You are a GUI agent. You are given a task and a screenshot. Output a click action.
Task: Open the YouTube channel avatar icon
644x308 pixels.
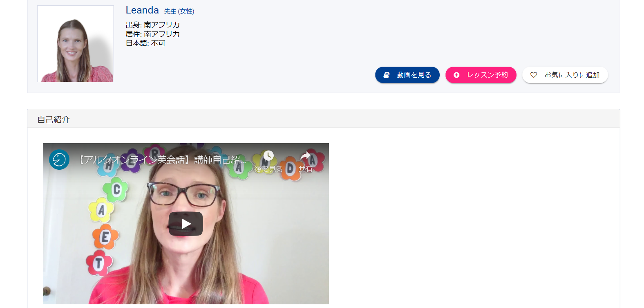click(x=59, y=160)
